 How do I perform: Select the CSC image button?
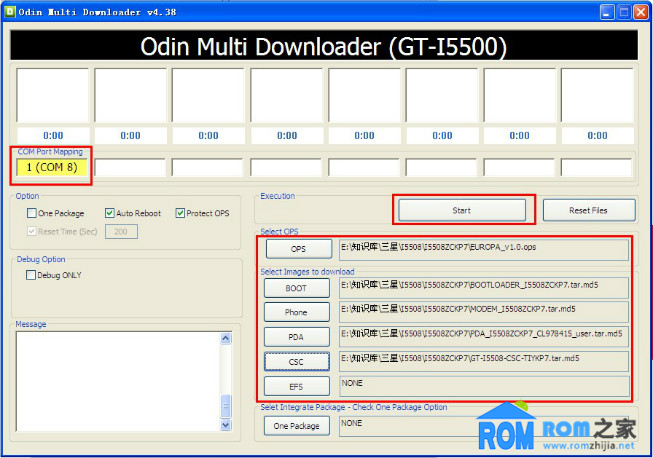(x=297, y=361)
